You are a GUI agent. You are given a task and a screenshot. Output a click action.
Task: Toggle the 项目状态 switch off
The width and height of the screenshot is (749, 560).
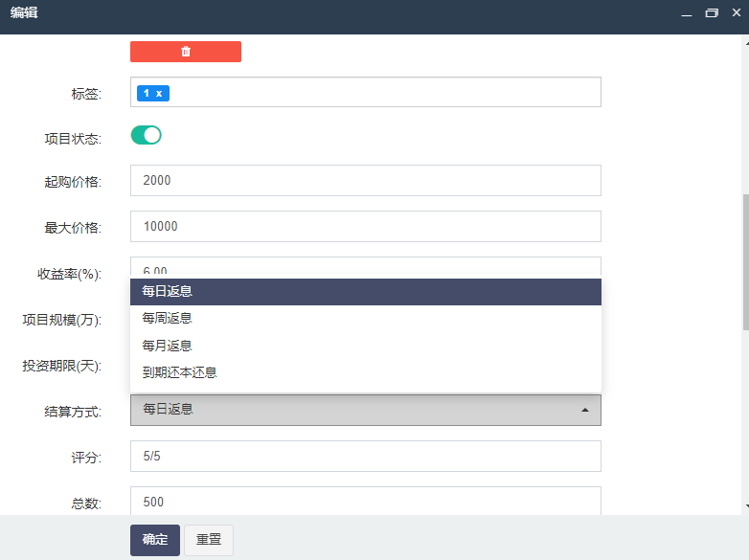coord(147,135)
